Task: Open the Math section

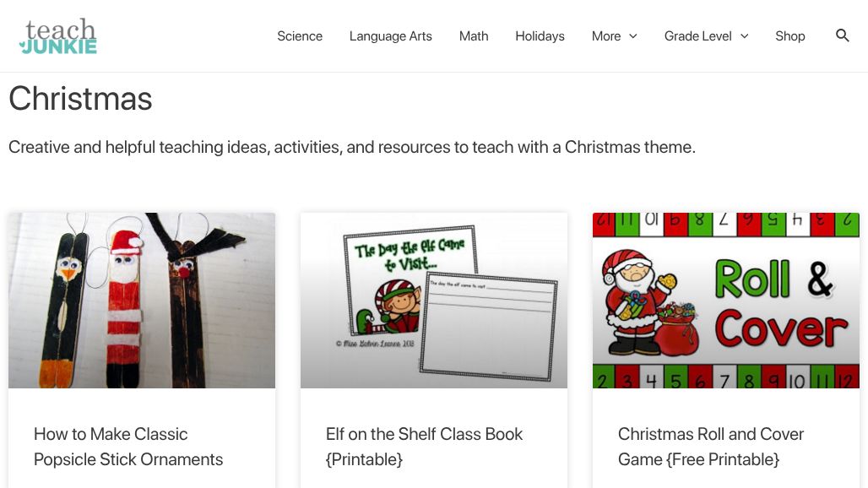Action: pyautogui.click(x=474, y=36)
